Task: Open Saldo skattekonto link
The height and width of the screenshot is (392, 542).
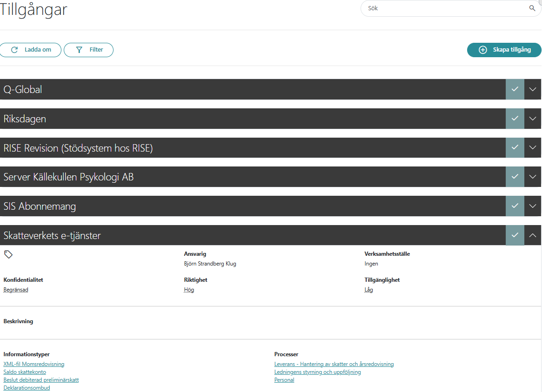Action: point(25,372)
